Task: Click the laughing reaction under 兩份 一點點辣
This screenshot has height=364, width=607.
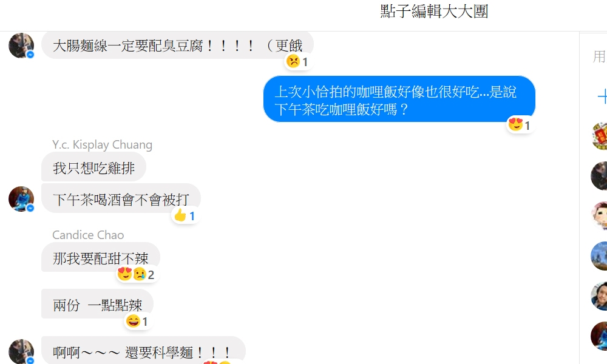Action: coord(137,321)
